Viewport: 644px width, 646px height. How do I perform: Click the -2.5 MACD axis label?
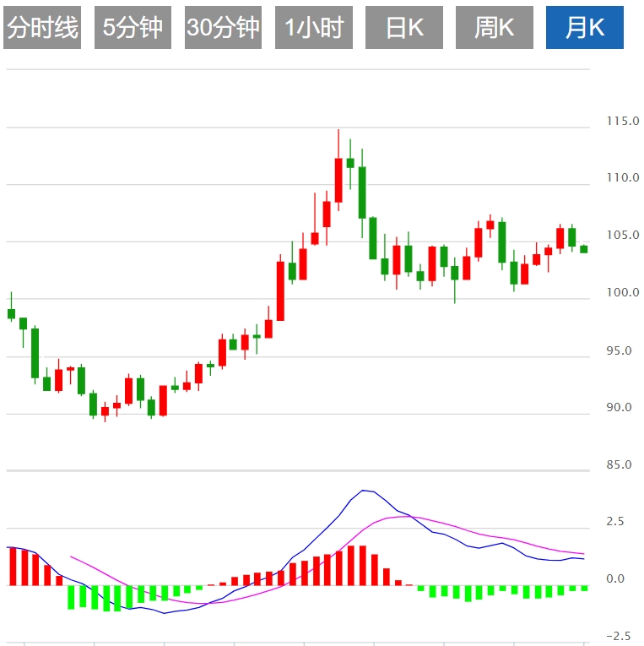point(619,636)
